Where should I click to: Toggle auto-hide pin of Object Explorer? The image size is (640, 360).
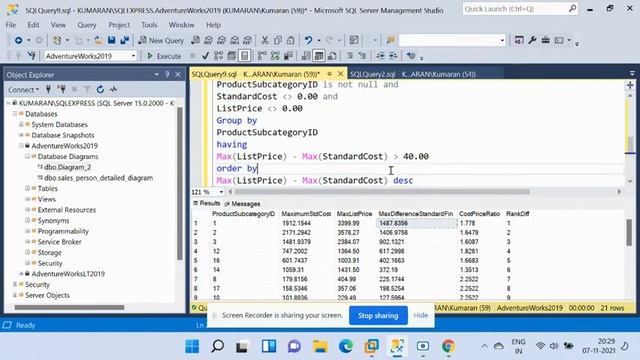[x=167, y=75]
